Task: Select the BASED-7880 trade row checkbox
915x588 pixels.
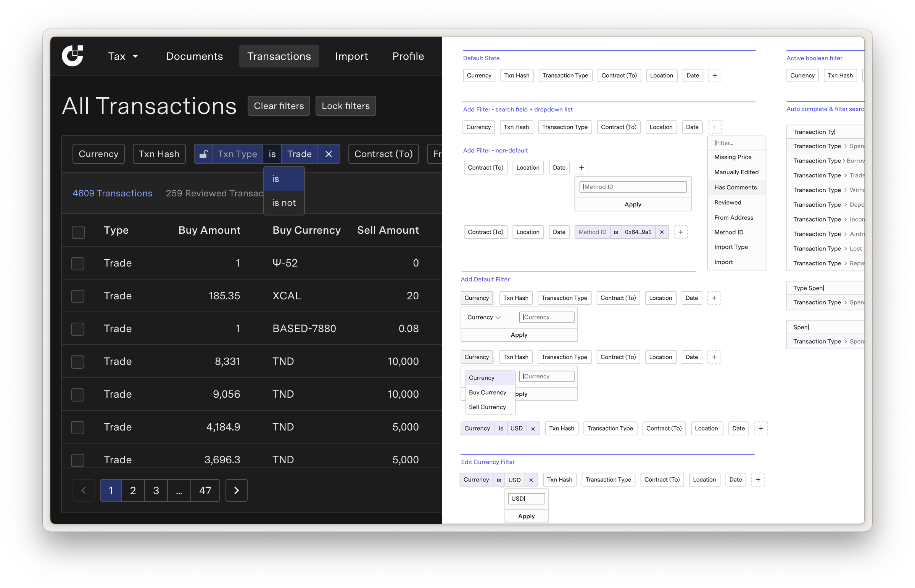Action: [x=77, y=329]
